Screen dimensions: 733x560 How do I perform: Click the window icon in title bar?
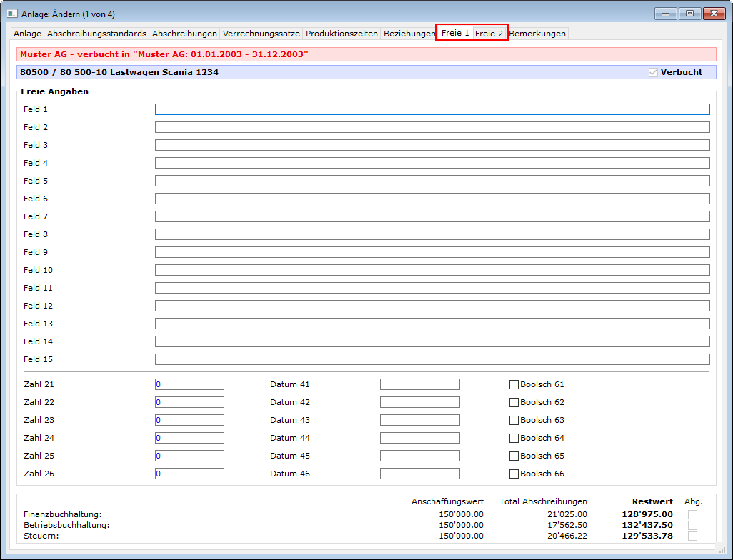[x=12, y=14]
